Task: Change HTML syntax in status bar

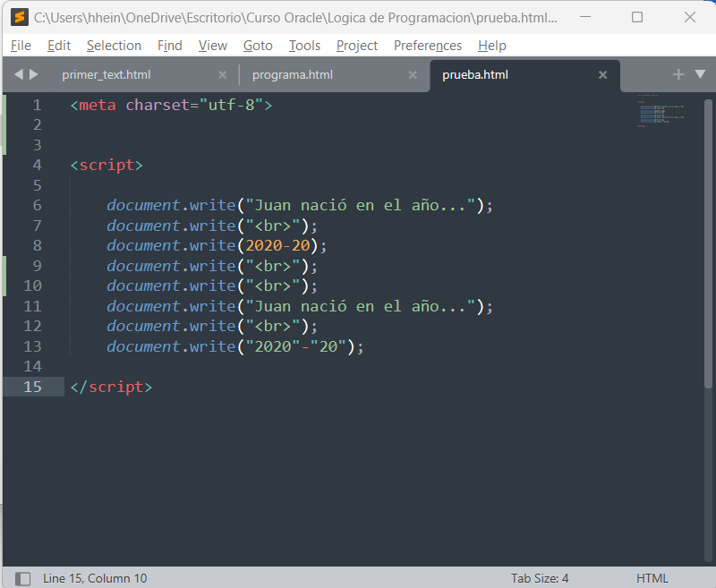Action: coord(652,578)
